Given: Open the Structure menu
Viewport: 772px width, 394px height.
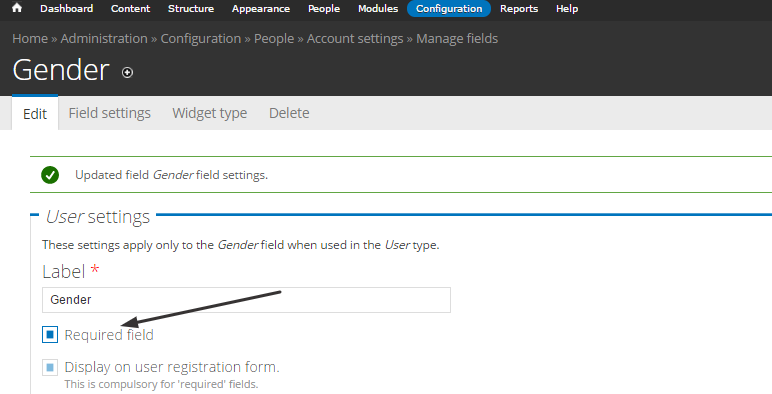Looking at the screenshot, I should tap(191, 8).
